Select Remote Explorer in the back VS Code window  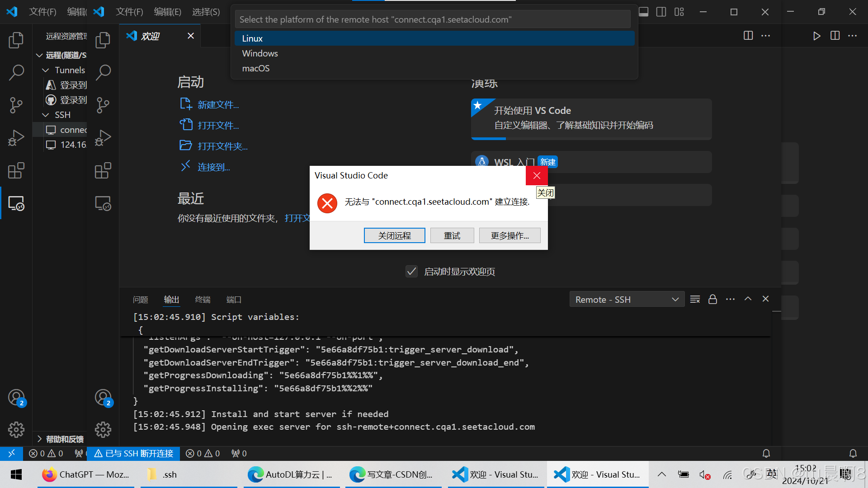[x=16, y=204]
